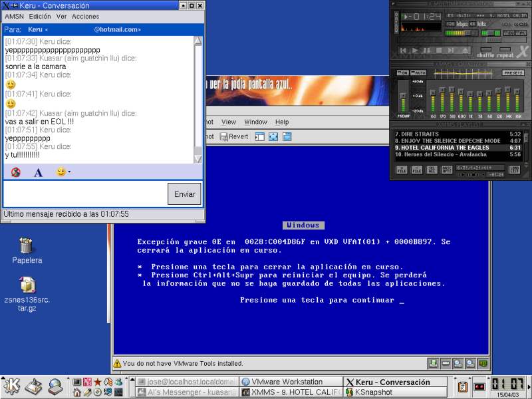Click the red star panel icon
532x399 pixels.
[x=98, y=382]
